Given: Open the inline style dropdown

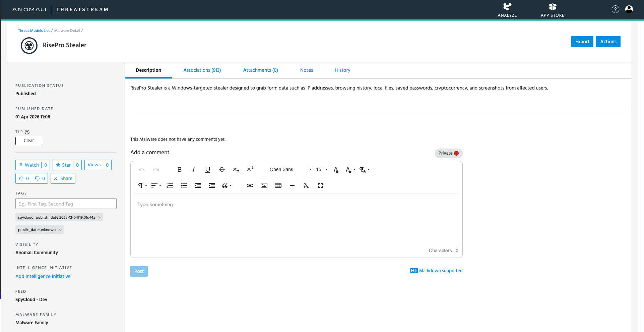Looking at the screenshot, I should tap(350, 170).
